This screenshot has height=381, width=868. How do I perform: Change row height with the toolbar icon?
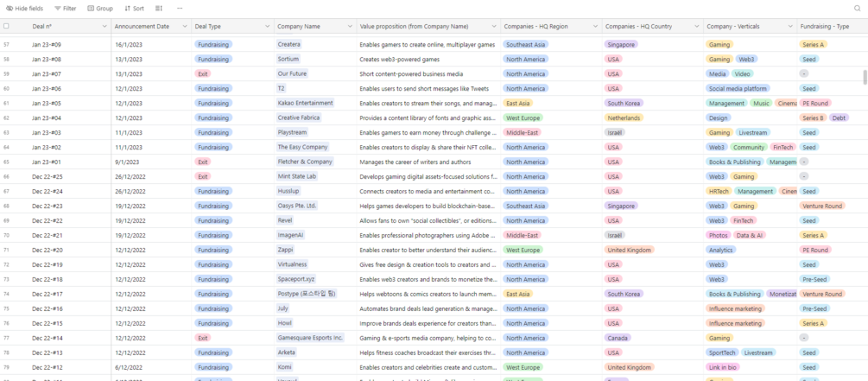pos(159,9)
